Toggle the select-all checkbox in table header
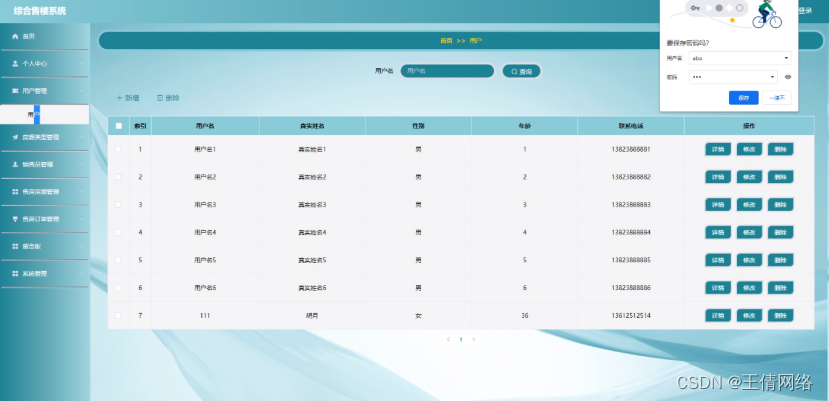 (118, 126)
